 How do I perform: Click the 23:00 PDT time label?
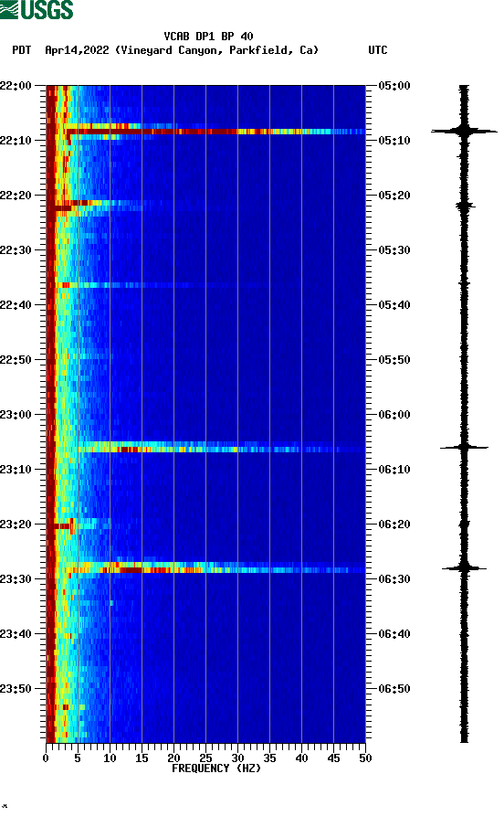pos(16,415)
